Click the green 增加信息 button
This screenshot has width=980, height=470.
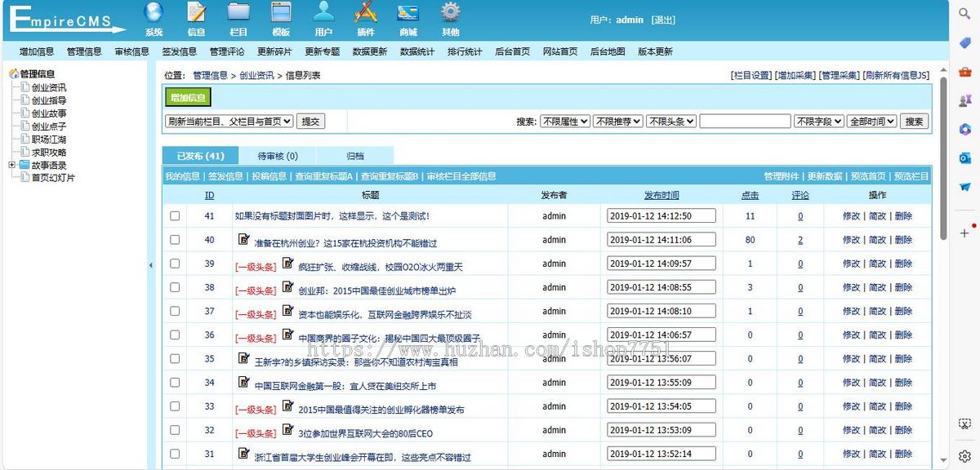188,98
